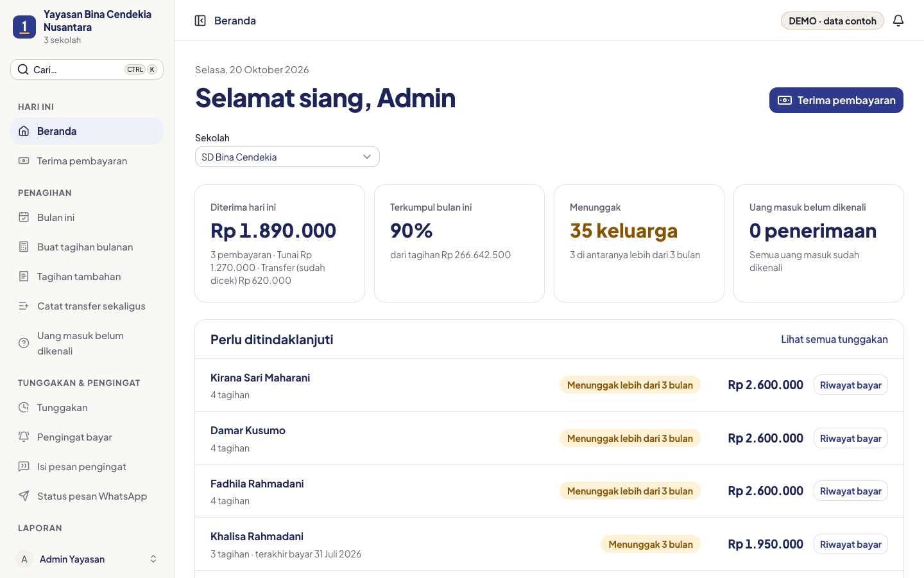Click the blue Terima pembayaran button
This screenshot has width=924, height=578.
click(x=836, y=100)
